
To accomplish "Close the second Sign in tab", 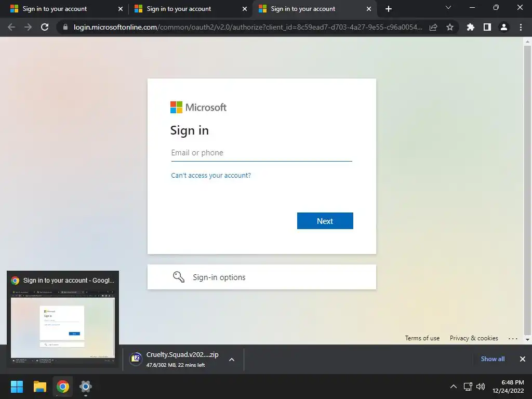I will tap(245, 9).
